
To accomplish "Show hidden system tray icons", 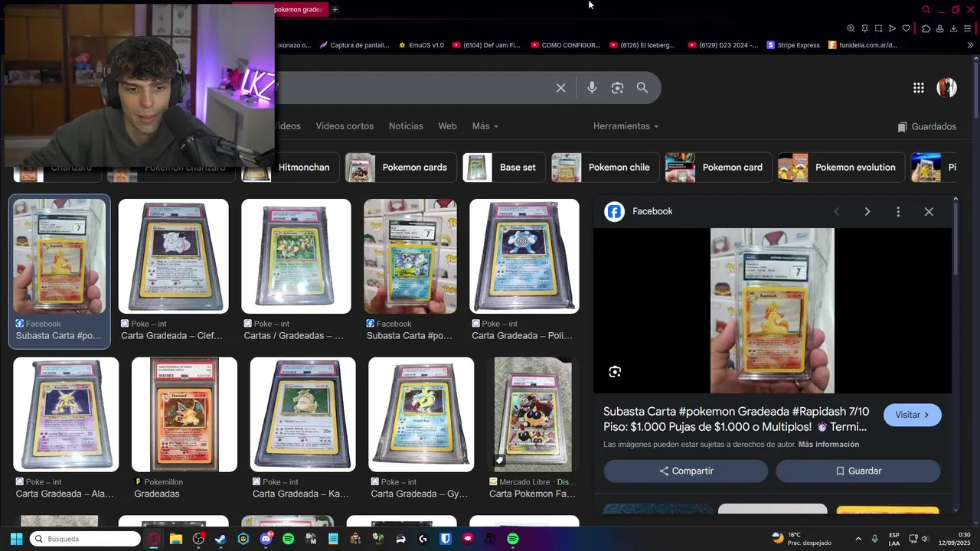I will (x=858, y=539).
